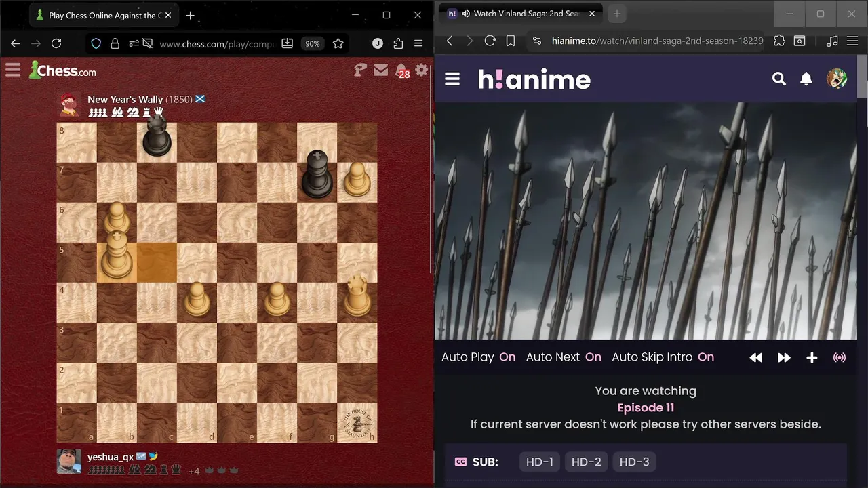The height and width of the screenshot is (488, 868).
Task: Open Firefox account J icon
Action: click(378, 43)
